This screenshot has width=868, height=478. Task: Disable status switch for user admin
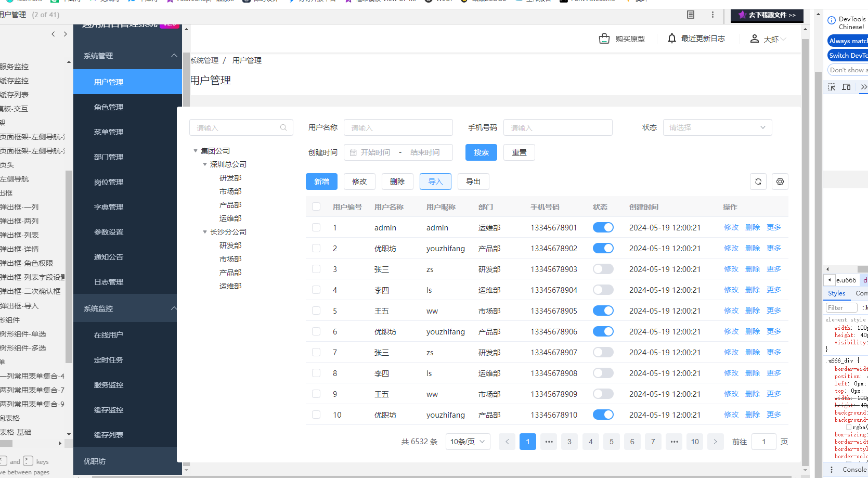point(603,227)
